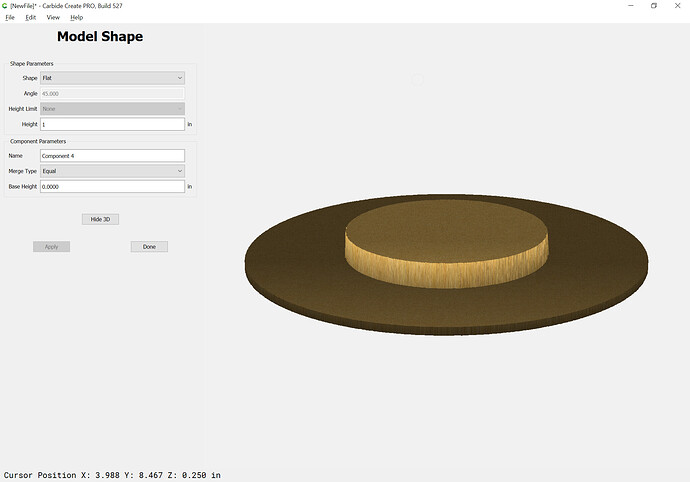This screenshot has height=482, width=690.
Task: Click the Name field containing Component 4
Action: click(x=112, y=156)
